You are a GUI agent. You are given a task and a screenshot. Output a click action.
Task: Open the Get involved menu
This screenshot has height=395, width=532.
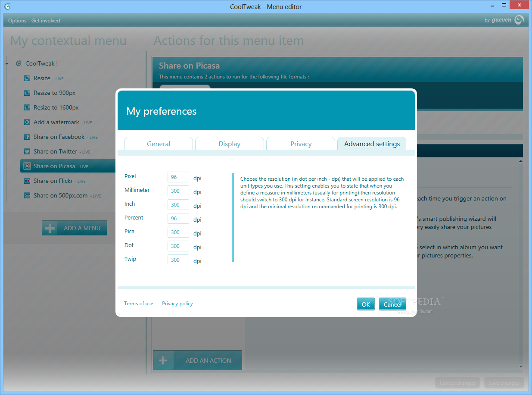(46, 20)
